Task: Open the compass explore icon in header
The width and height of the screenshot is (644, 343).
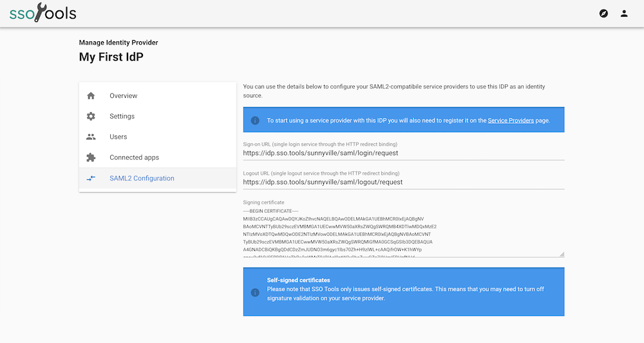Action: pos(603,14)
